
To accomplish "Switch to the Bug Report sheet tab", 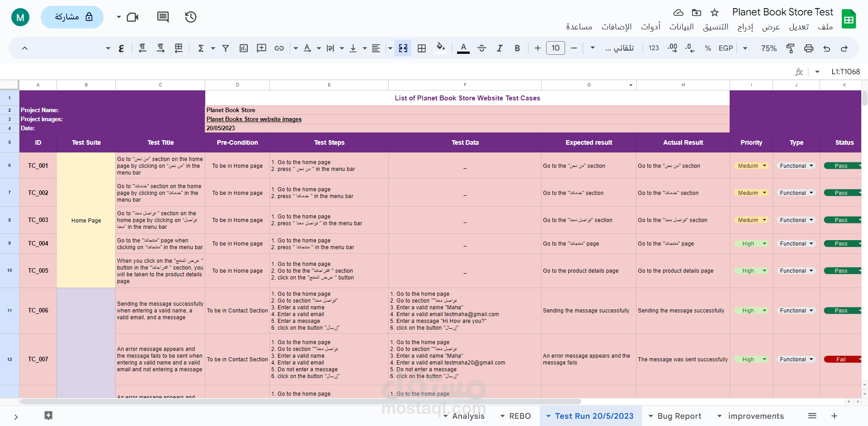I will tap(679, 416).
